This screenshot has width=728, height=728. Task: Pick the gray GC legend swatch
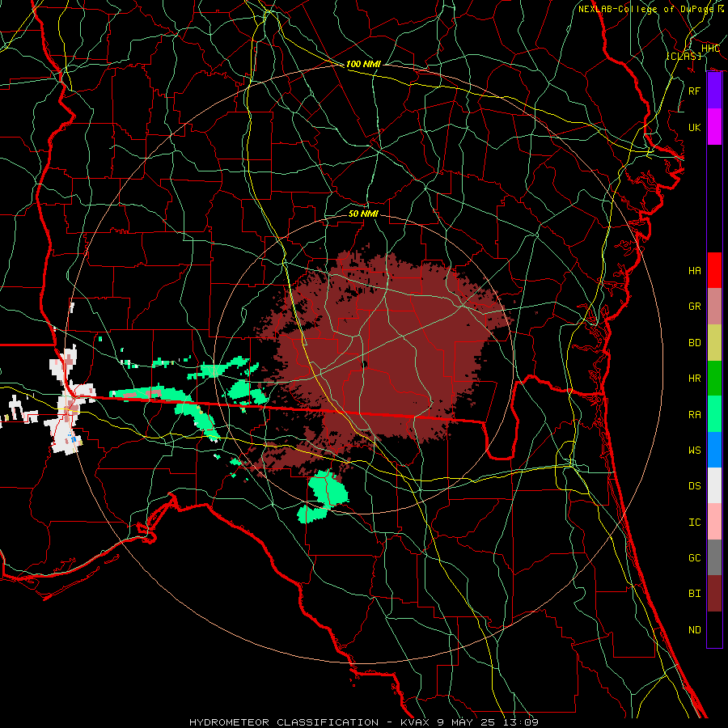click(714, 557)
